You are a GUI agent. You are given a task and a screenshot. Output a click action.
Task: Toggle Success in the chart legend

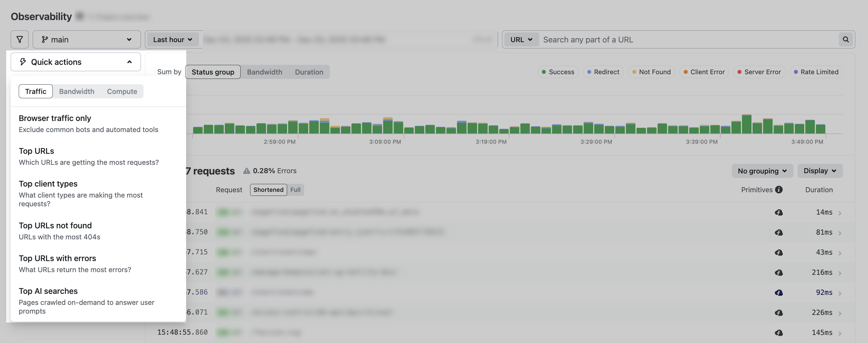pos(558,72)
